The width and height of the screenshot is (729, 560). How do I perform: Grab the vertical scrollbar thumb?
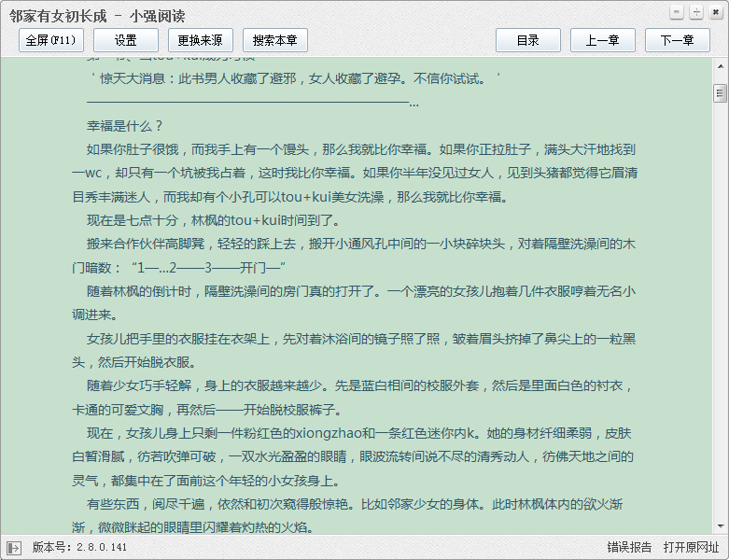pos(721,93)
